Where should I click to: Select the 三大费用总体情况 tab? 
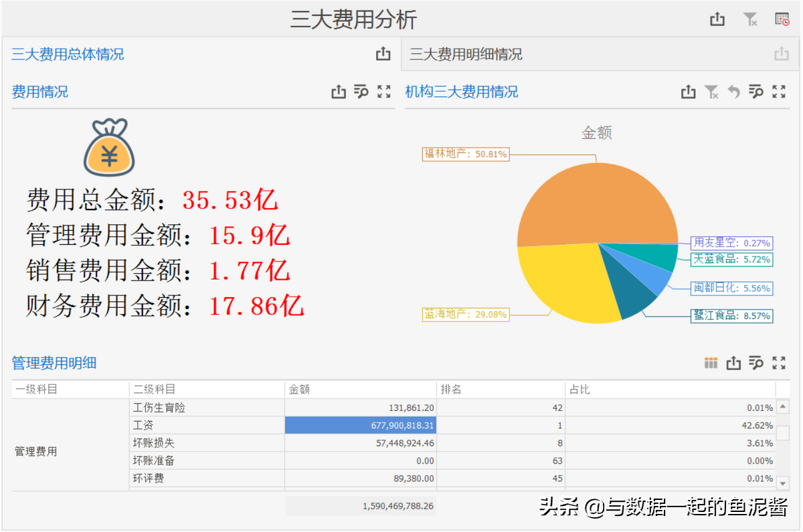(68, 54)
